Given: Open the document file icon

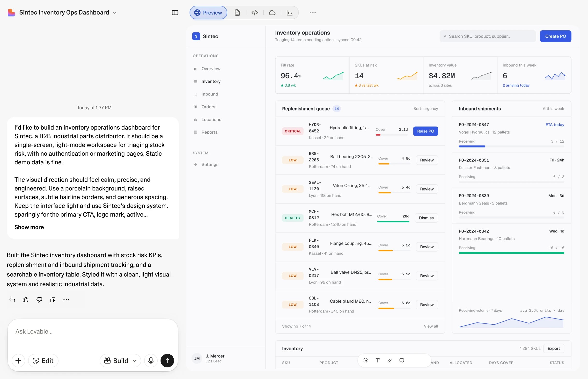Looking at the screenshot, I should 237,13.
